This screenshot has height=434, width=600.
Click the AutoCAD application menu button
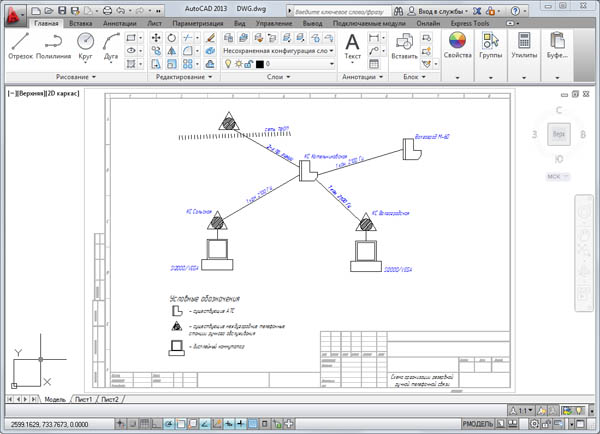pyautogui.click(x=14, y=16)
